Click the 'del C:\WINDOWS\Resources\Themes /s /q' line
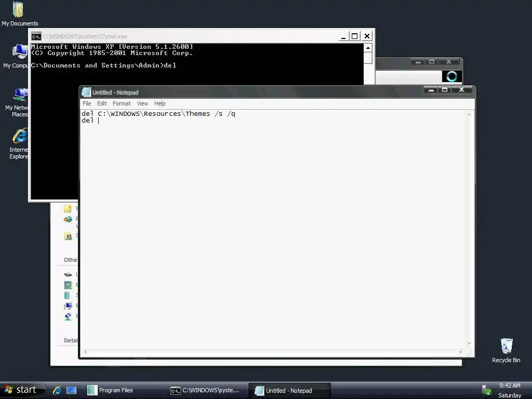Image resolution: width=532 pixels, height=399 pixels. pyautogui.click(x=158, y=114)
